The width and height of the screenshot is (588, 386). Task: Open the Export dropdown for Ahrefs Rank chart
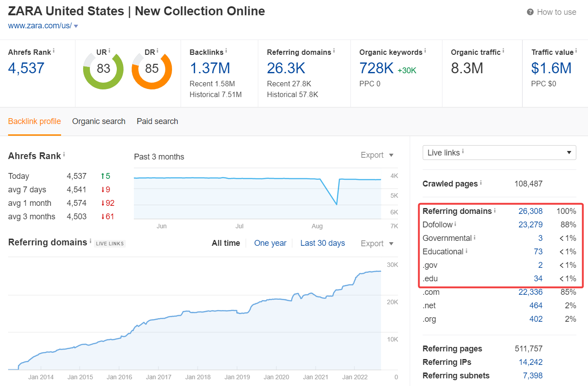[377, 155]
